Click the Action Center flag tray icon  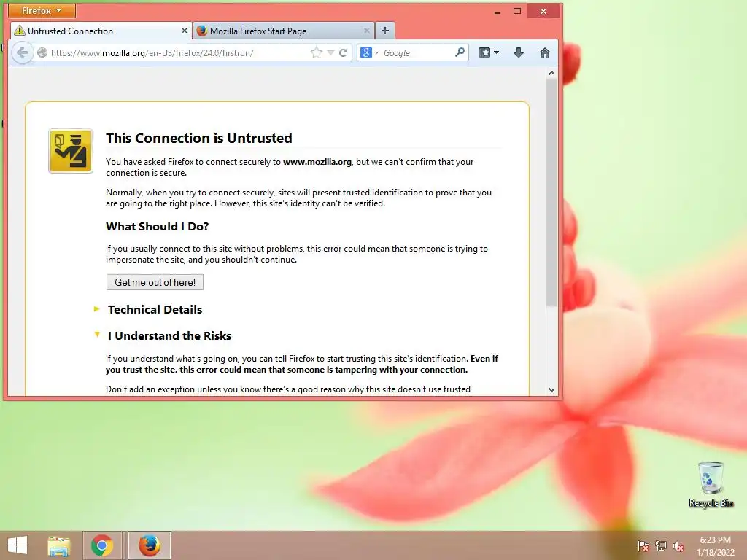[643, 546]
